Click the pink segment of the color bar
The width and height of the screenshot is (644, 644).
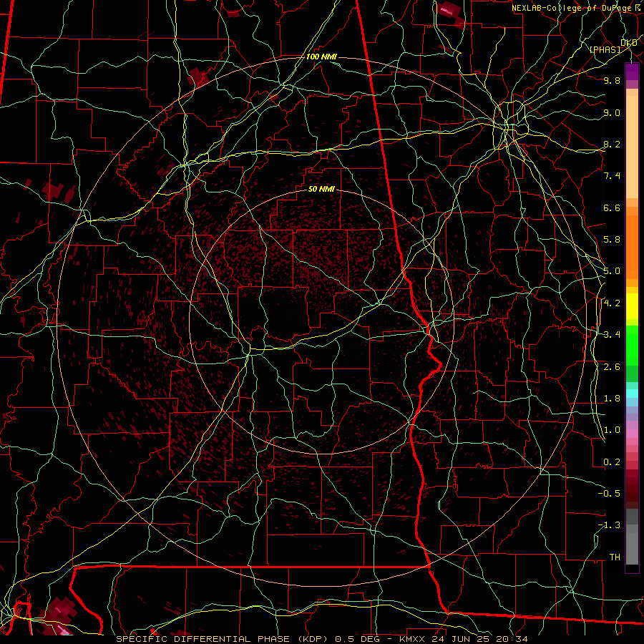coord(632,434)
